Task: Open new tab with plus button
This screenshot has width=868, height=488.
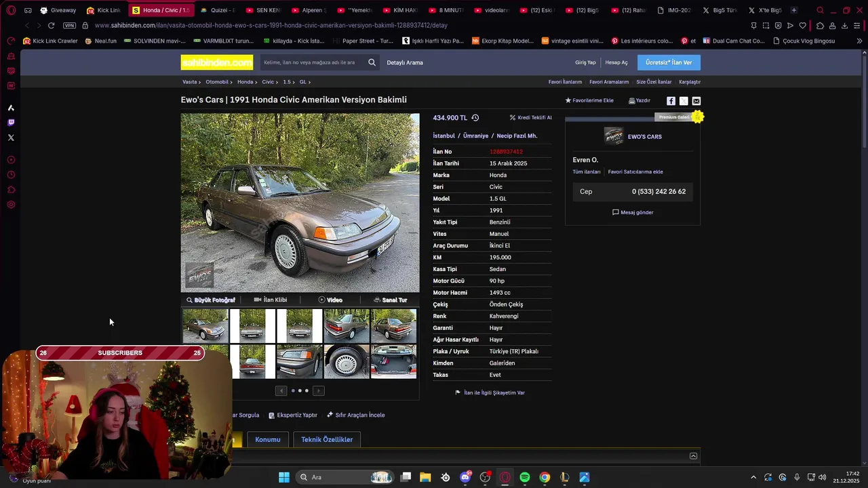Action: pyautogui.click(x=794, y=10)
